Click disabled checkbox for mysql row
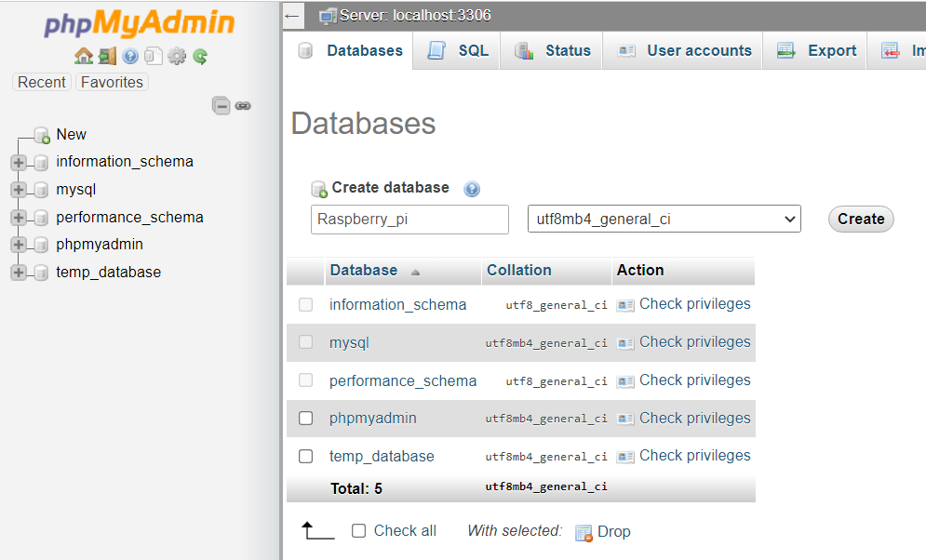This screenshot has height=560, width=926. 305,342
